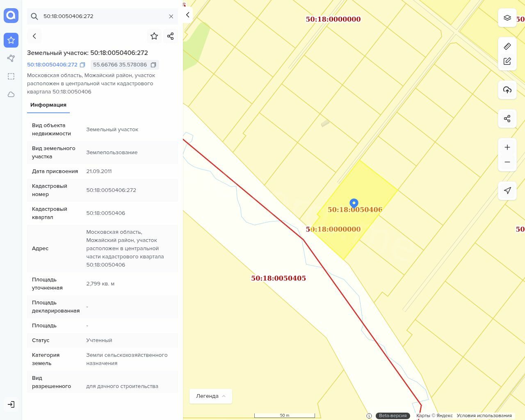Clear the search field text
This screenshot has width=525, height=420.
coord(171,16)
